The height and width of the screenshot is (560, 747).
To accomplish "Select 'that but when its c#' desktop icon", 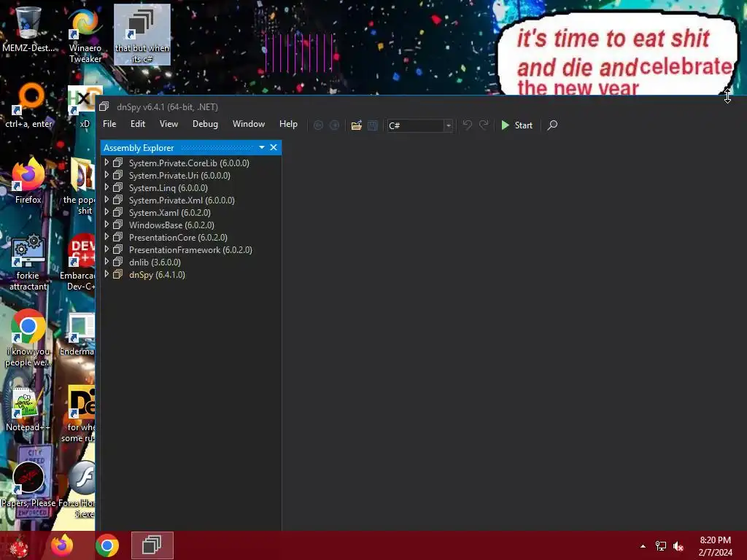I will [142, 35].
